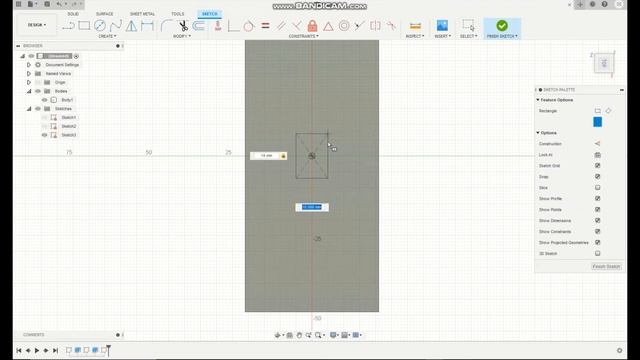Open the MODIFY dropdown menu
This screenshot has width=640, height=360.
coord(182,36)
